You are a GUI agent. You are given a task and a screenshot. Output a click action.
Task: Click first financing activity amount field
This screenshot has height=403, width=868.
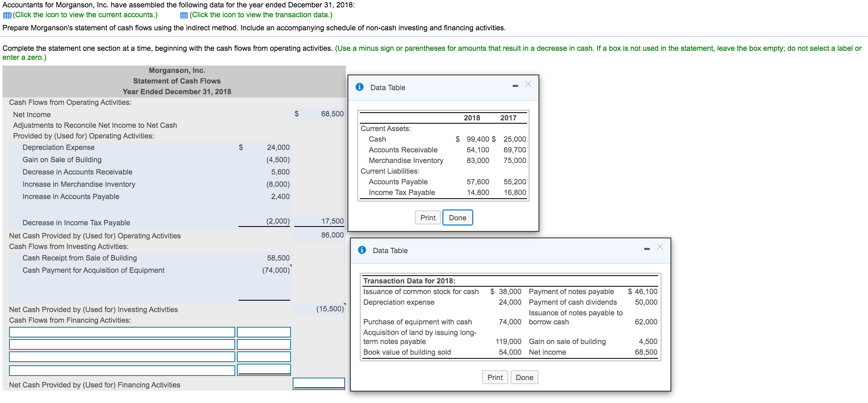coord(264,332)
